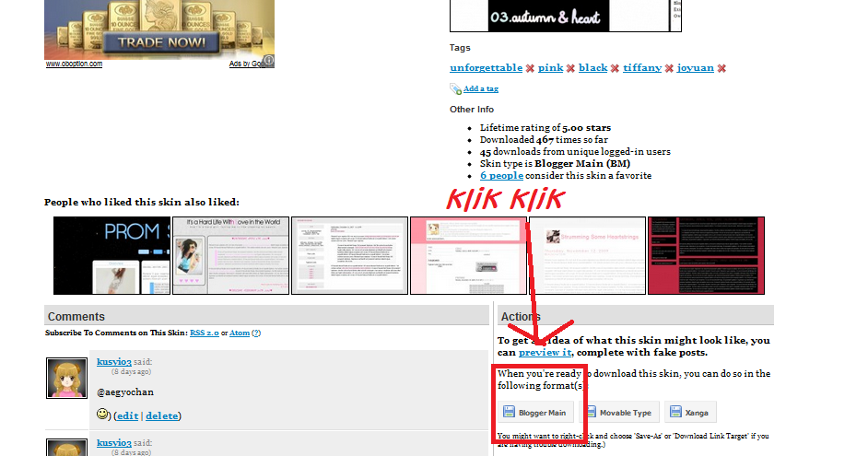Remove the 'black' tag with red X
This screenshot has height=456, width=868.
[x=615, y=68]
